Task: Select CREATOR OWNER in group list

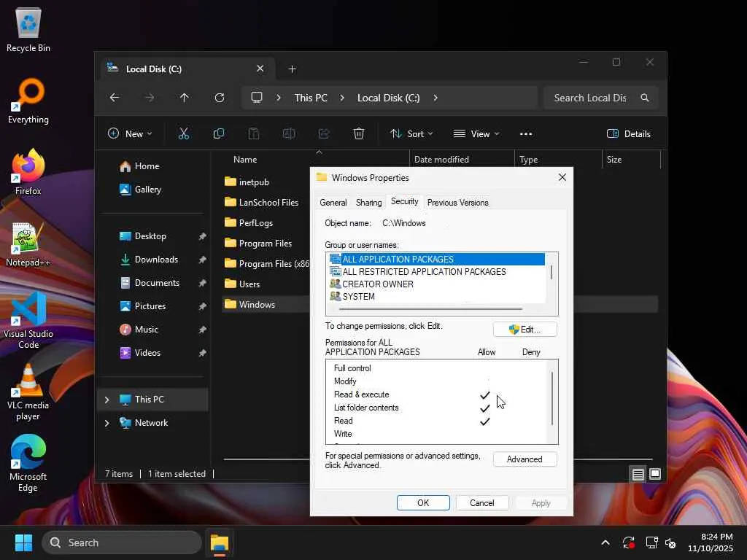Action: pyautogui.click(x=377, y=284)
